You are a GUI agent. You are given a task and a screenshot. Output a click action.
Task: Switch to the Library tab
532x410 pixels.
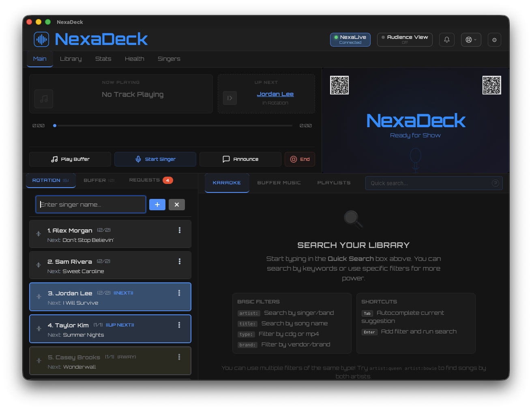[71, 59]
